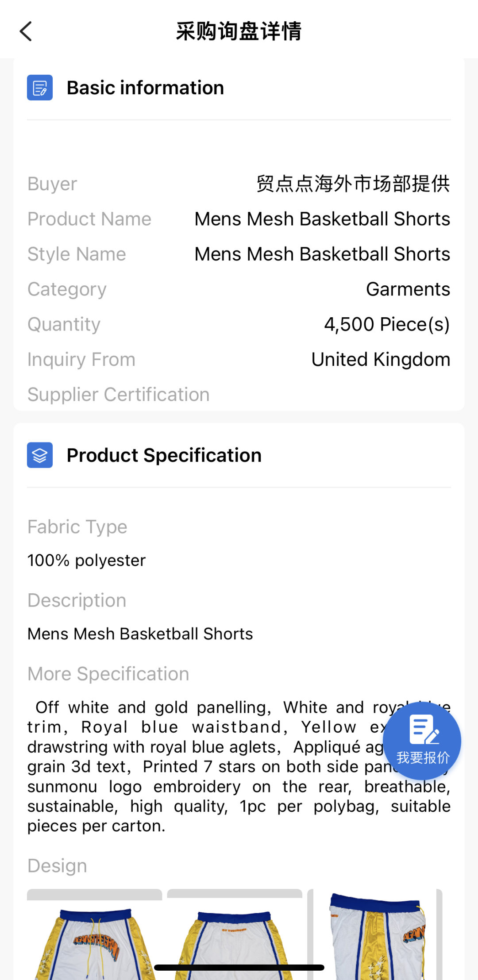
Task: Tap the Product Name value
Action: coord(322,219)
